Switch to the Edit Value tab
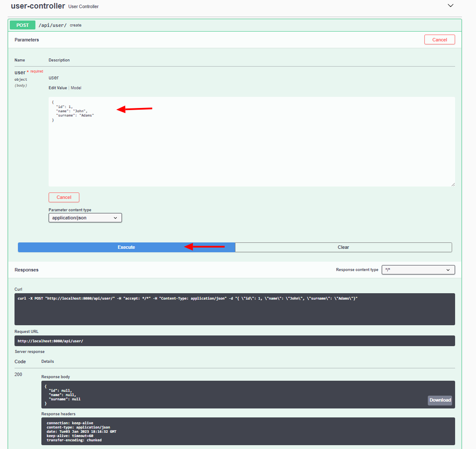The width and height of the screenshot is (476, 449). click(58, 87)
